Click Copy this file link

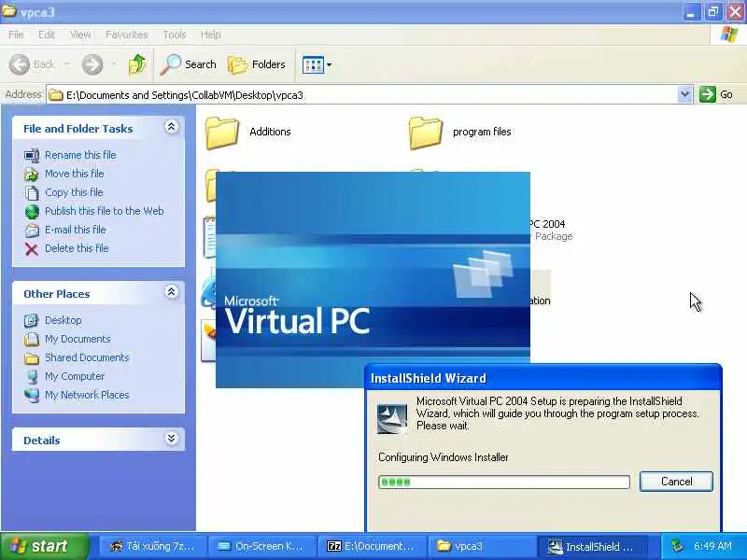74,192
